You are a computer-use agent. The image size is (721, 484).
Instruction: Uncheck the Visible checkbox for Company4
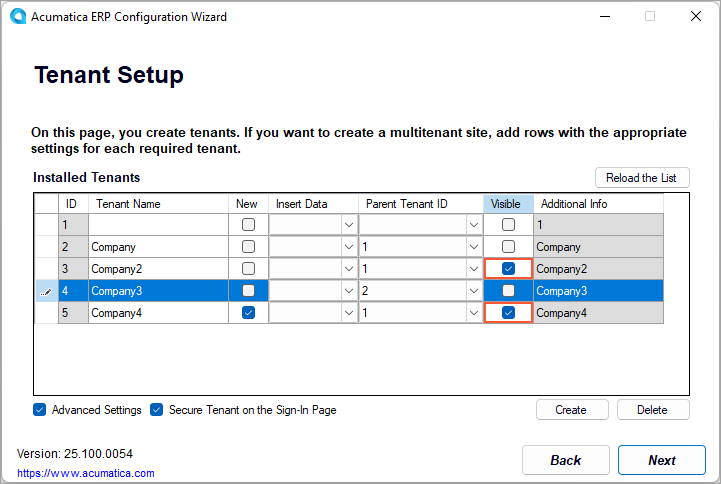pyautogui.click(x=508, y=313)
